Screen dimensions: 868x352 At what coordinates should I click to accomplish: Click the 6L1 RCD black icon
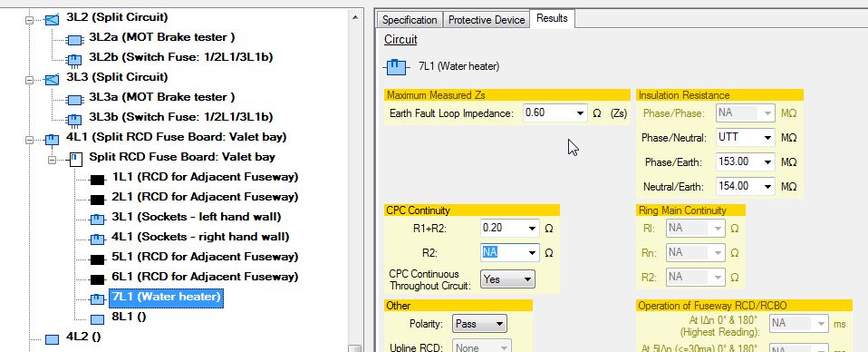(98, 279)
